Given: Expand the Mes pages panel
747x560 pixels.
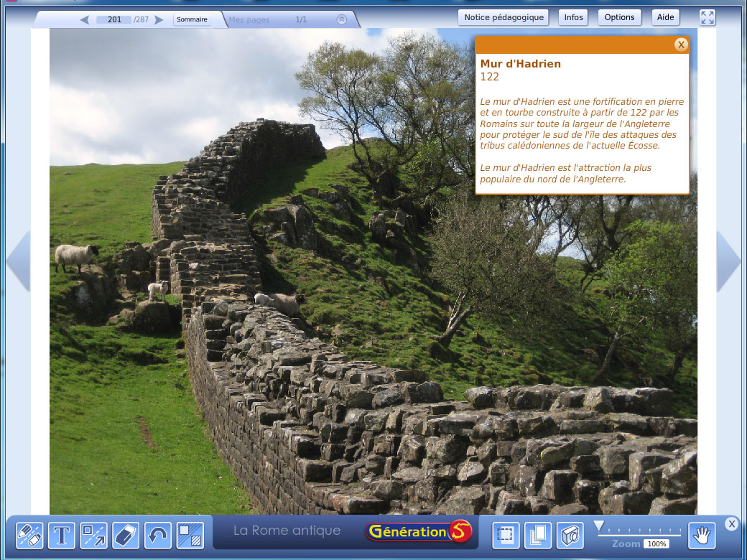Looking at the screenshot, I should coord(342,19).
